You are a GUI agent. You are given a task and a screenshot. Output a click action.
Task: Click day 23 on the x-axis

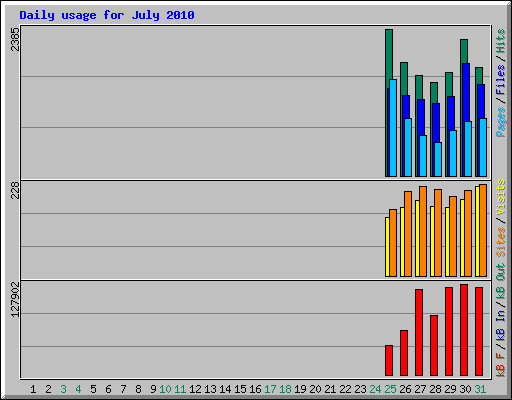[x=360, y=389]
